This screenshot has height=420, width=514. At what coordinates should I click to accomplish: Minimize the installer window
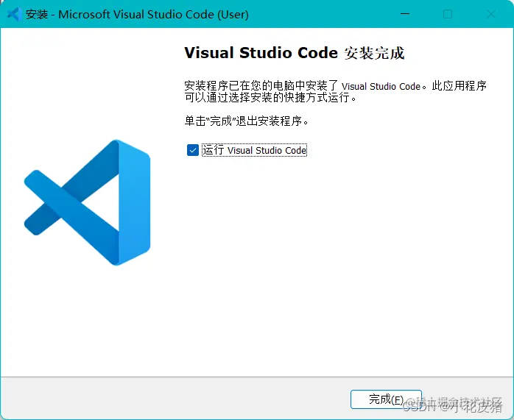(405, 14)
